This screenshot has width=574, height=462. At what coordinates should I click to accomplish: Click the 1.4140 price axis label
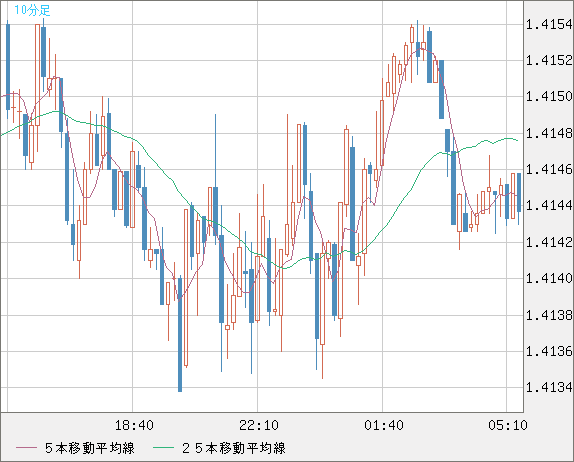549,278
